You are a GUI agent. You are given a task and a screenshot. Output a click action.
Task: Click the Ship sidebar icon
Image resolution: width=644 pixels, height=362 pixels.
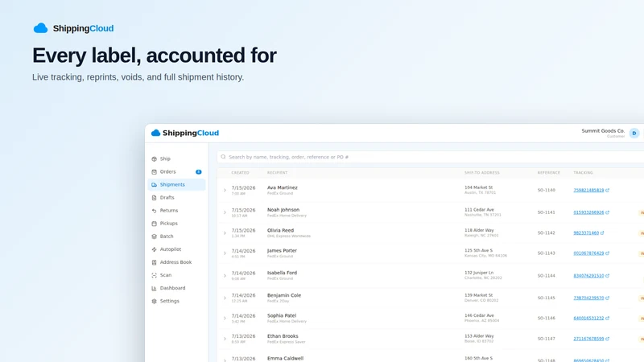[x=154, y=158]
